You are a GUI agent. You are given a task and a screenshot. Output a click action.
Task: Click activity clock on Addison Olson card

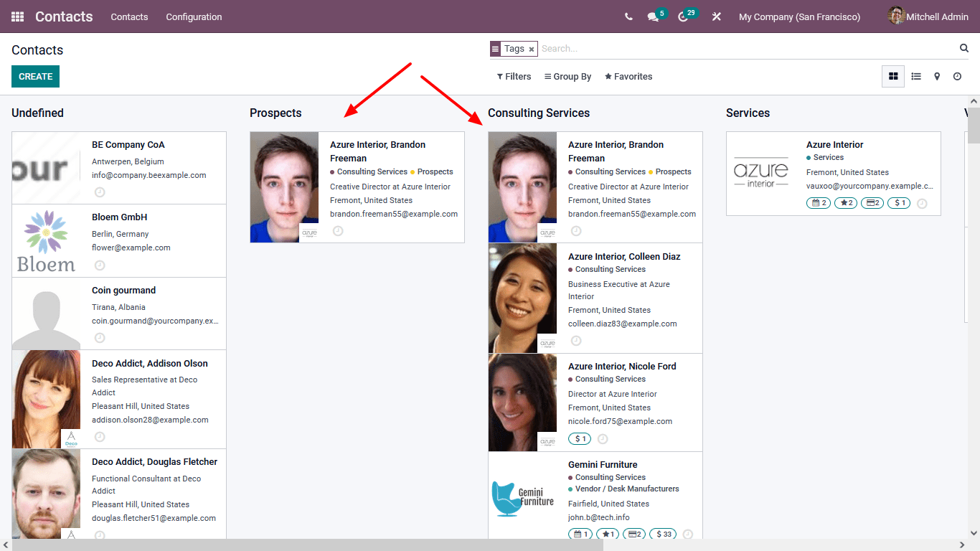(x=100, y=436)
